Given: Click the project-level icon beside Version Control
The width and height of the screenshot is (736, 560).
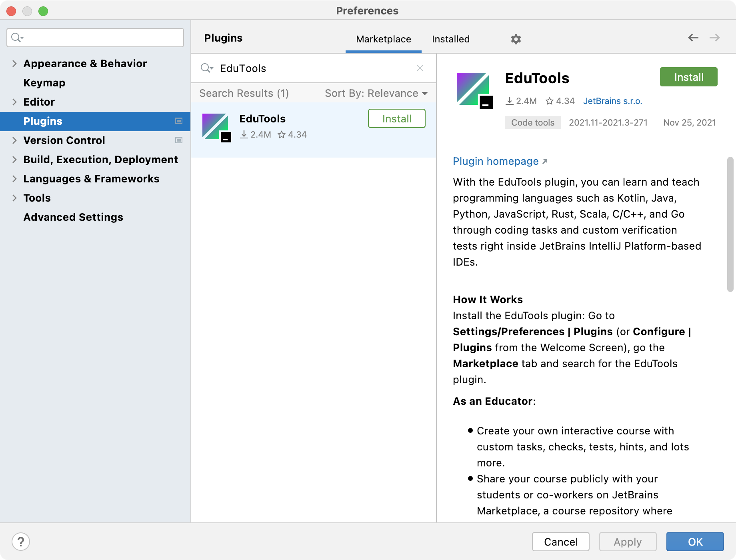Looking at the screenshot, I should [179, 140].
